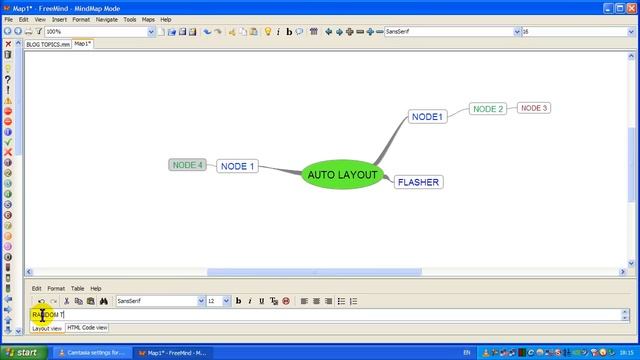Open the note editor SansSerif font dropdown
Screen dimensions: 640x360
[201, 301]
